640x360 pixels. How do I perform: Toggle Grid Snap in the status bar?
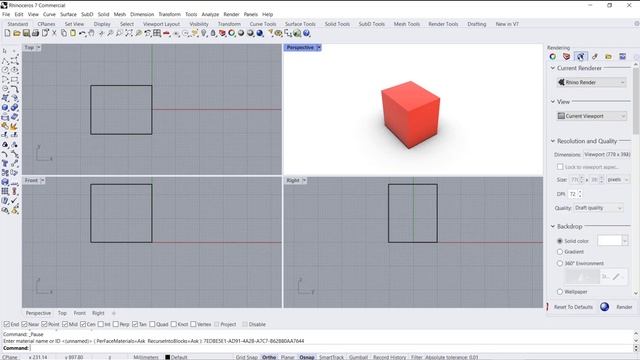pos(247,357)
